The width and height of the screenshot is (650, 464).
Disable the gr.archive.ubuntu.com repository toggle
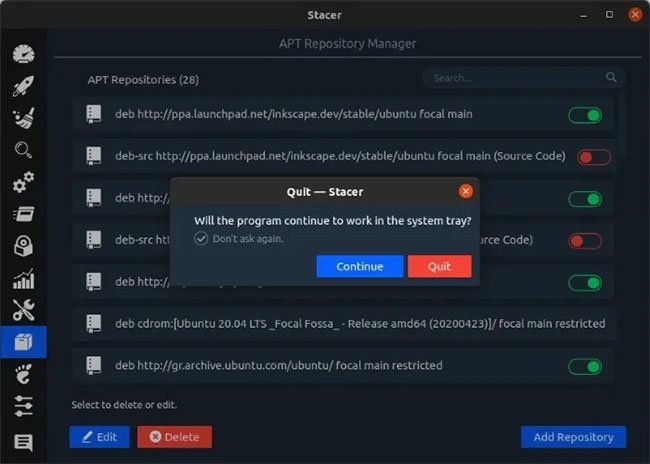[x=585, y=367]
